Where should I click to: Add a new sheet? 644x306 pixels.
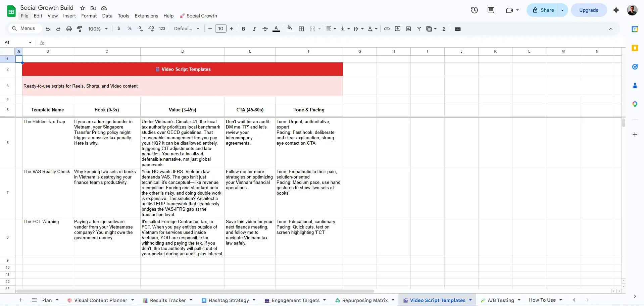(21, 300)
